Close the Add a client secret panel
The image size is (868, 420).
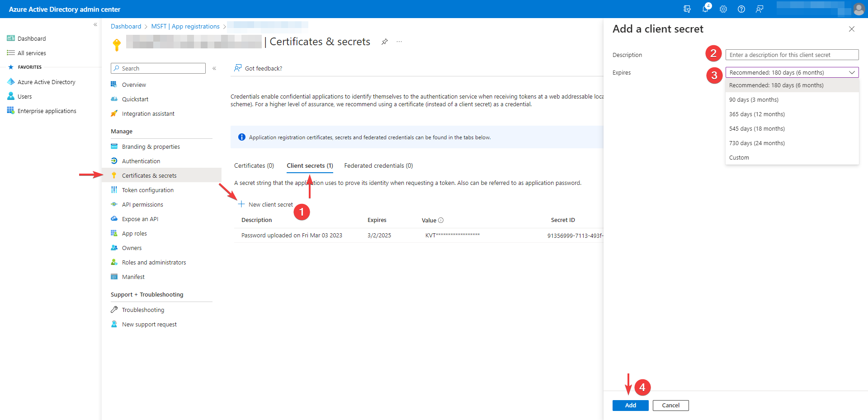click(851, 29)
